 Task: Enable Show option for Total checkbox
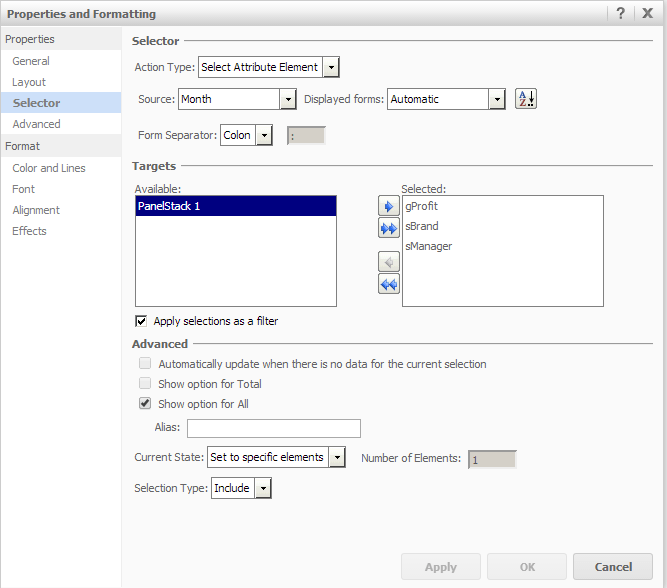tap(146, 384)
